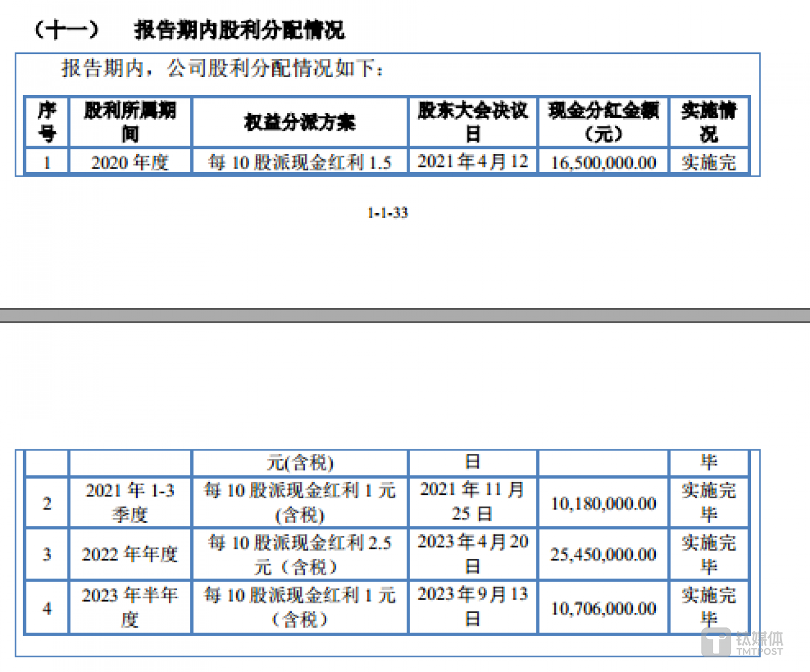Select the 实施情况 column header
The height and width of the screenshot is (672, 810).
click(708, 122)
